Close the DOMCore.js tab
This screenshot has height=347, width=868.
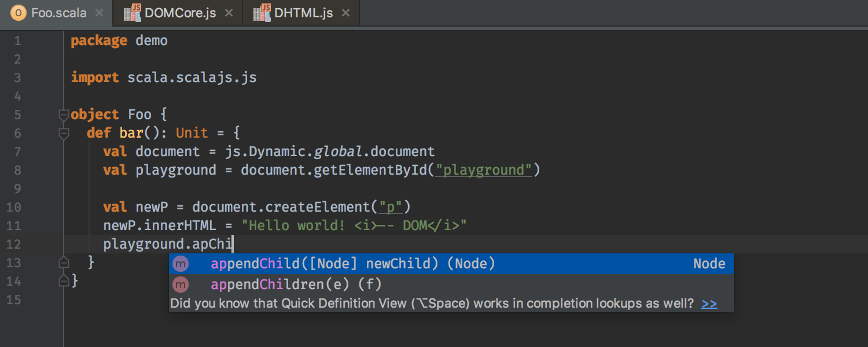click(x=228, y=13)
